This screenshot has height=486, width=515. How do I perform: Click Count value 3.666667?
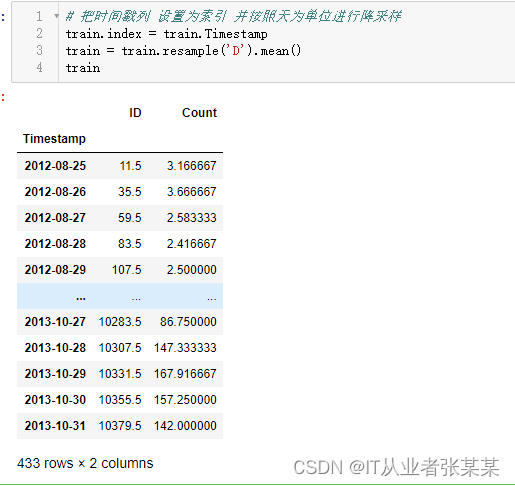pos(192,192)
